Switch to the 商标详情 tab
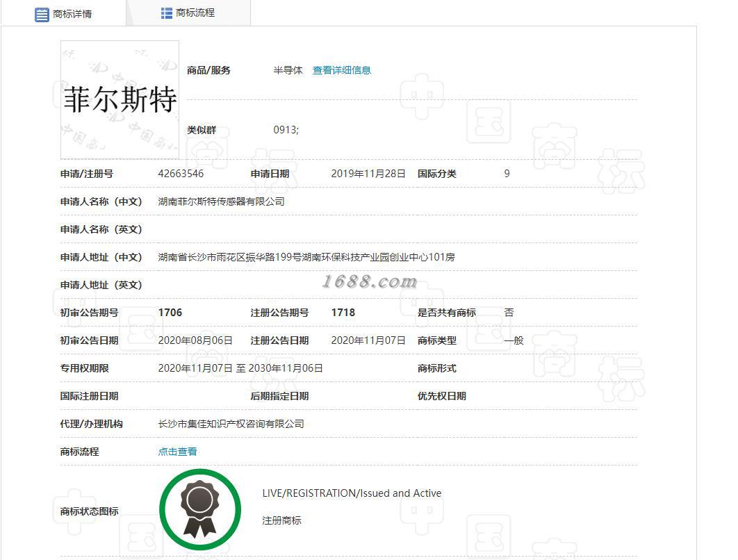 tap(63, 14)
